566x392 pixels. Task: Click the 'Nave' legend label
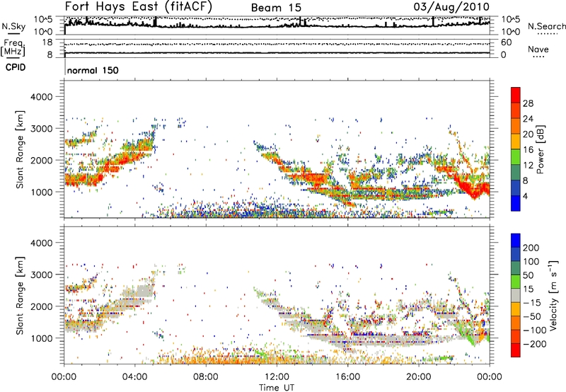pyautogui.click(x=538, y=49)
